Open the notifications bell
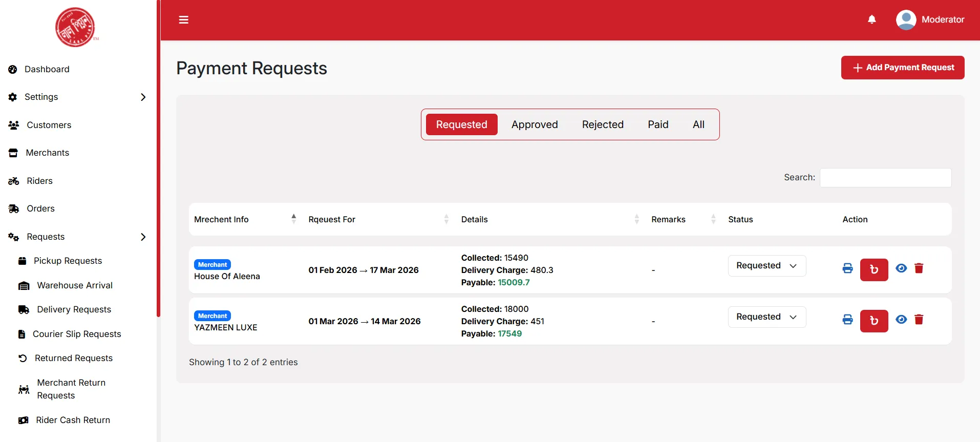The width and height of the screenshot is (980, 442). (872, 19)
